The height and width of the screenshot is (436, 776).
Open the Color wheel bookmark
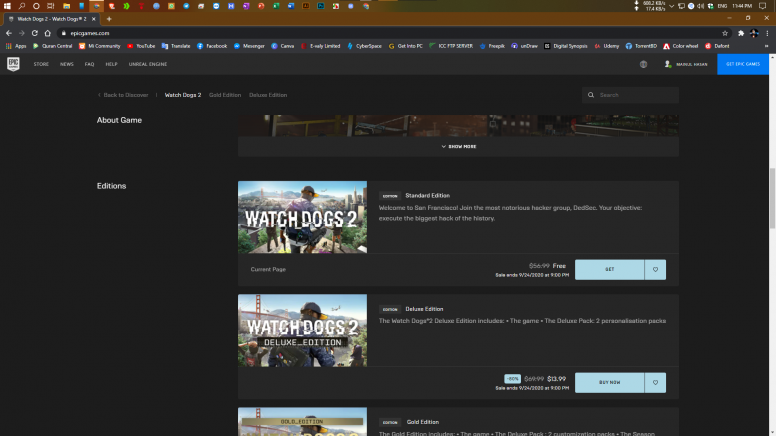680,46
